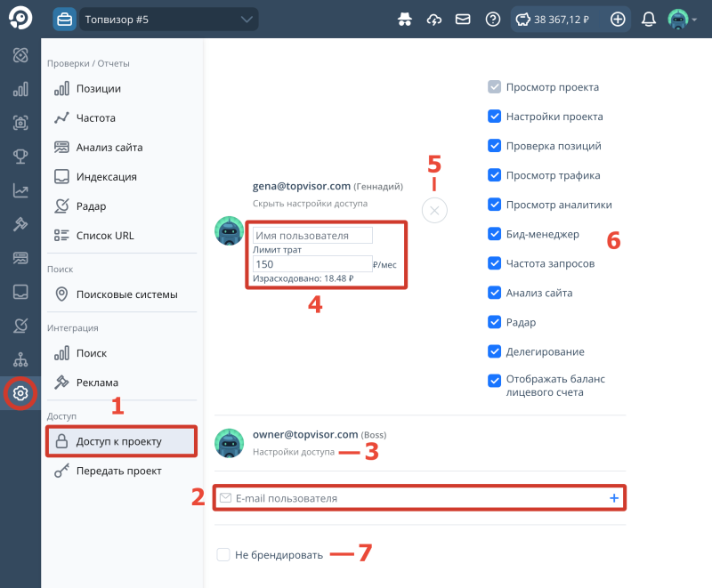The image size is (712, 588).
Task: Click the plus to top up balance
Action: (x=618, y=18)
